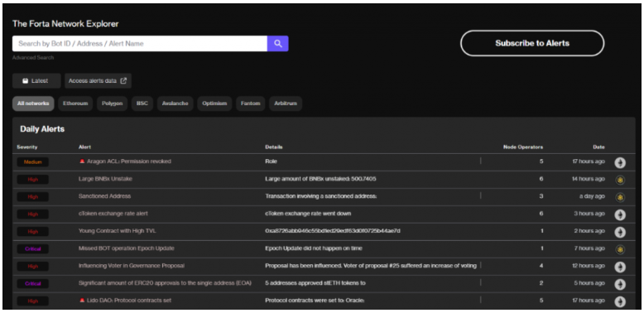Click the Ethereum icon in ERC20 approvals row

620,285
